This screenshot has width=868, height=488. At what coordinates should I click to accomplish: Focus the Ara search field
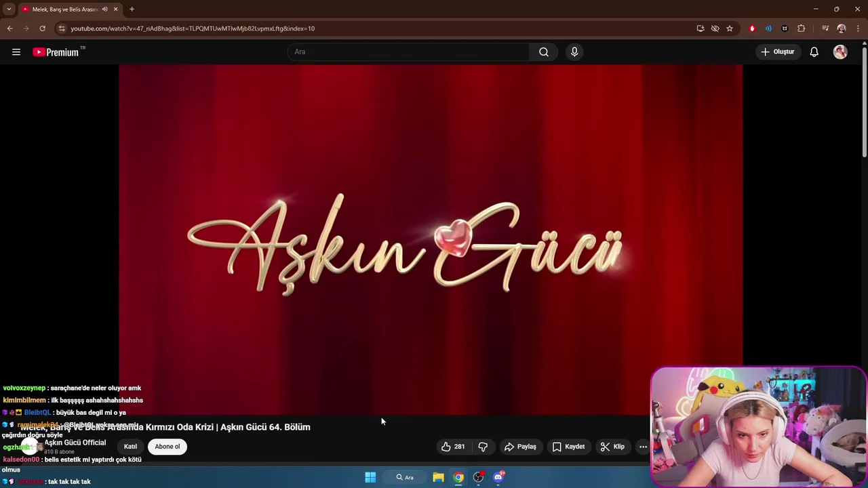tap(409, 52)
